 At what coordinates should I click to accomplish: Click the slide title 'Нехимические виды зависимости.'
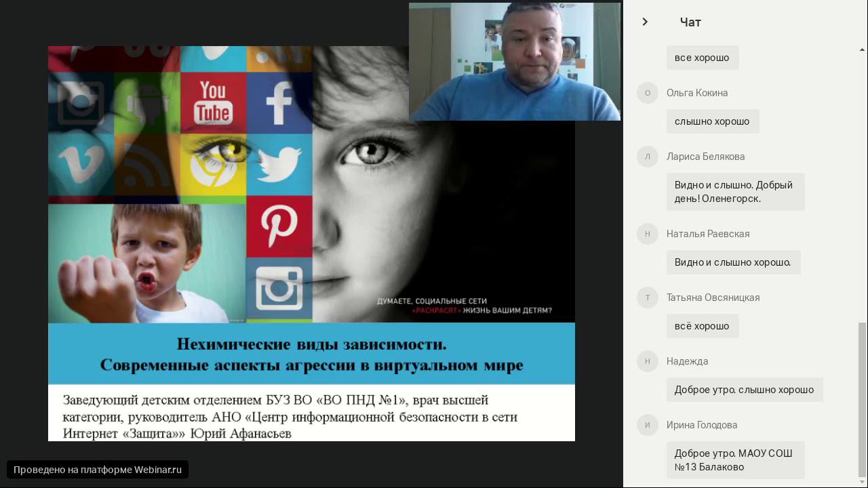[312, 344]
